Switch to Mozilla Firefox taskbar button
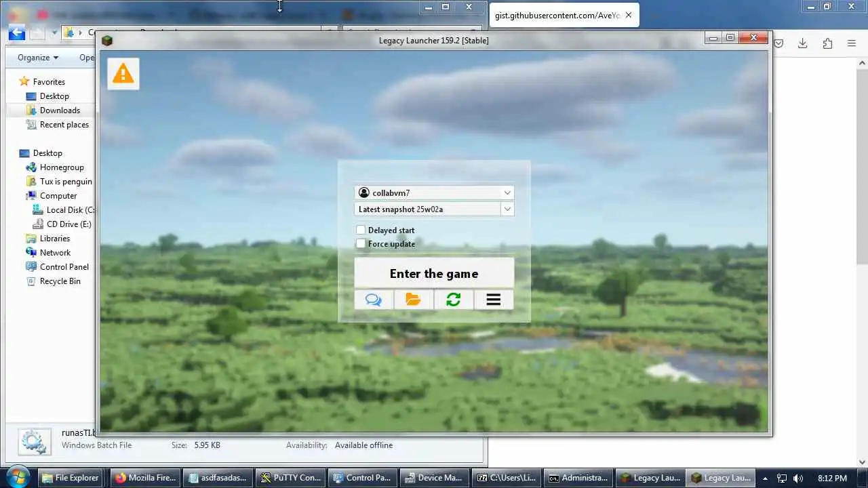This screenshot has width=868, height=488. 145,478
